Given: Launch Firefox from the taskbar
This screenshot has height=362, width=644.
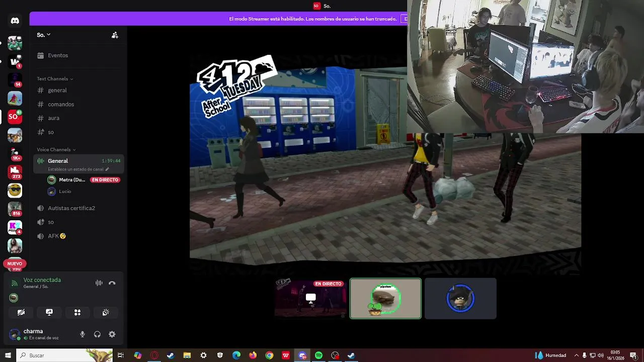Looking at the screenshot, I should click(253, 355).
